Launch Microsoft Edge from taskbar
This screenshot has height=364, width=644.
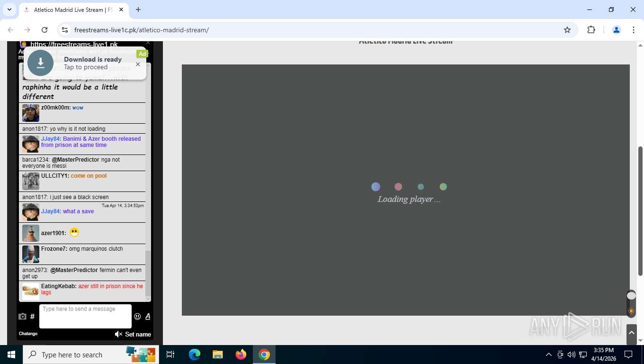(x=194, y=355)
